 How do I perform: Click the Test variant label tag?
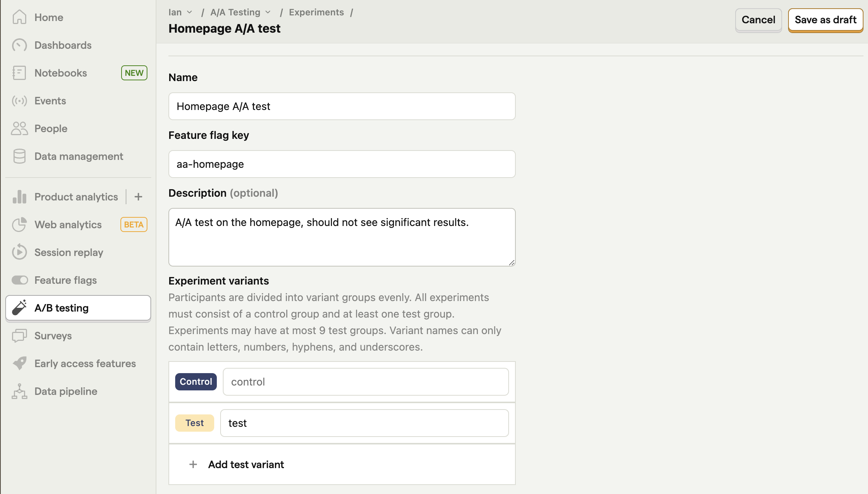(x=195, y=423)
